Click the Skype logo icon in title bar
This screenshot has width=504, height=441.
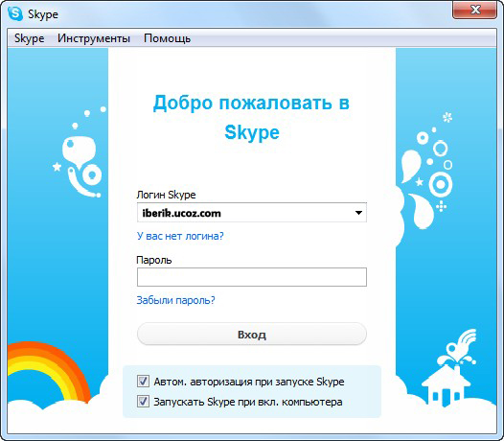click(x=15, y=13)
